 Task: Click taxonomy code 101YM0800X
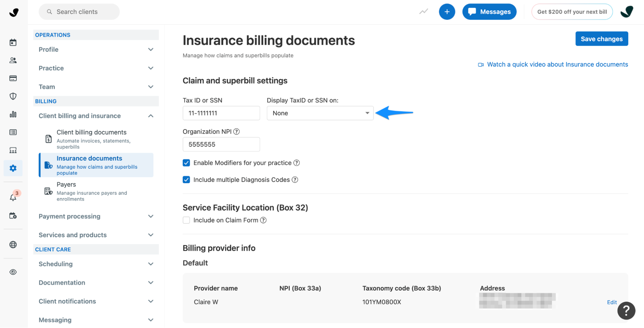382,302
